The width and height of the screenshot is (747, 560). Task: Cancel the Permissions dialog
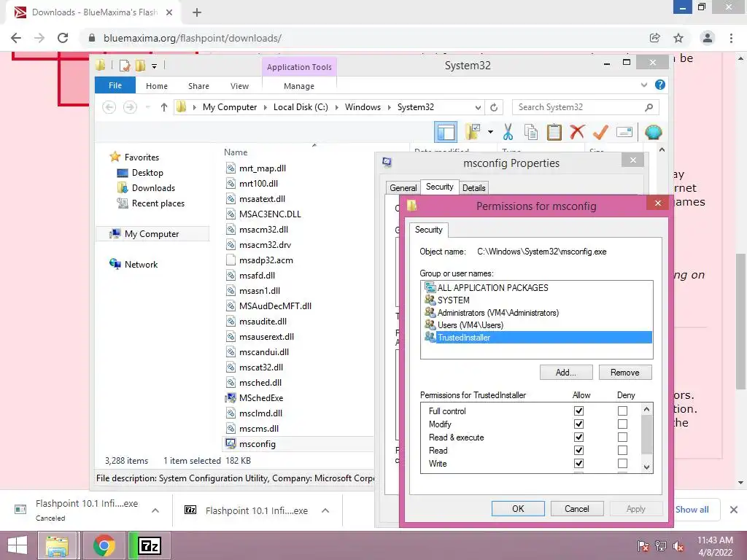(577, 508)
